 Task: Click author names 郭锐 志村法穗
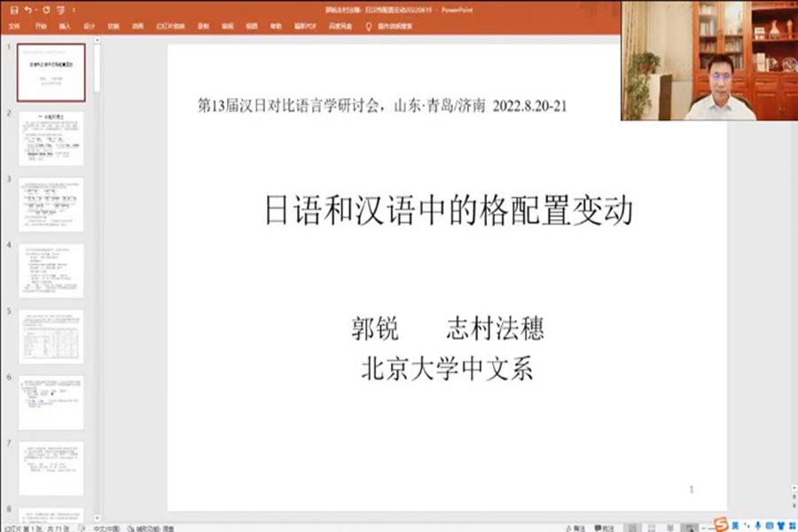448,328
